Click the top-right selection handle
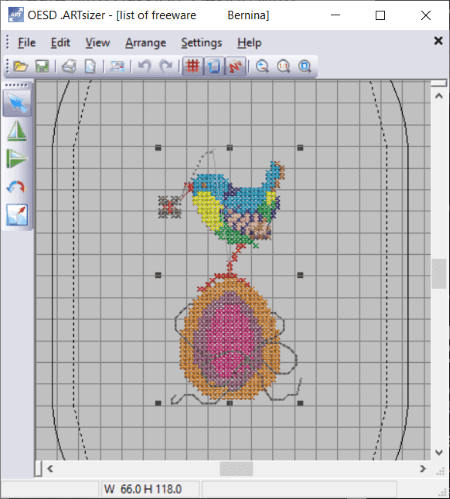The image size is (450, 499). pyautogui.click(x=300, y=148)
